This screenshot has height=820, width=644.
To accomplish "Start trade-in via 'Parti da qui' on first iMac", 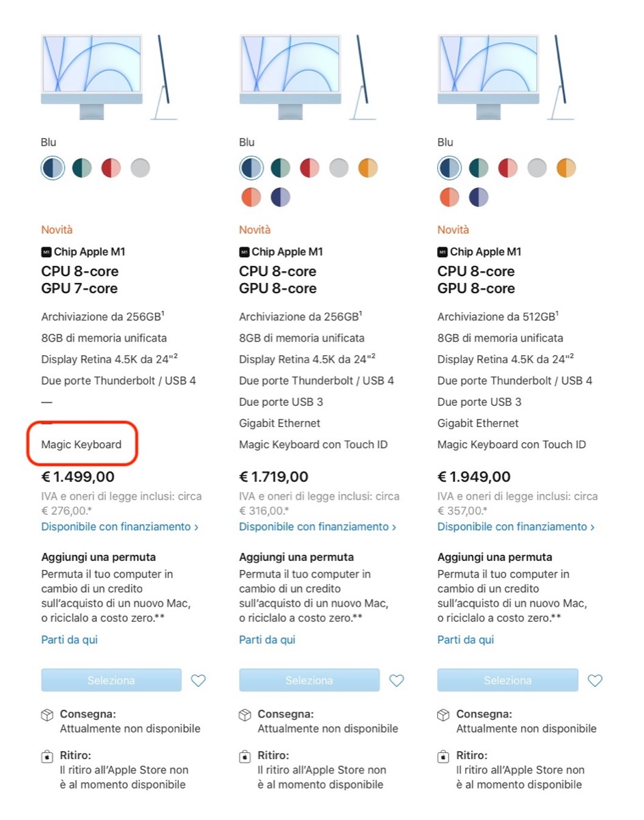I will [70, 640].
